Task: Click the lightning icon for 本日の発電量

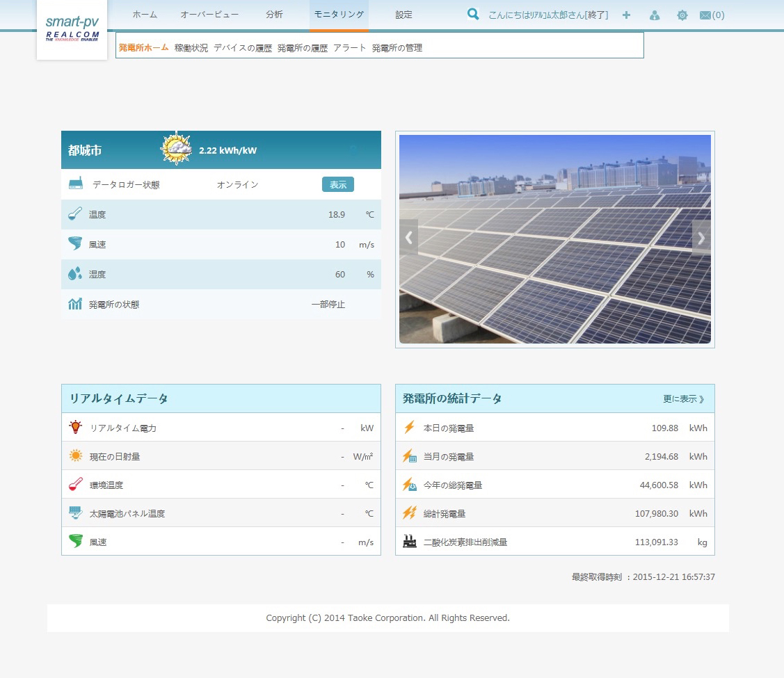Action: pos(410,427)
